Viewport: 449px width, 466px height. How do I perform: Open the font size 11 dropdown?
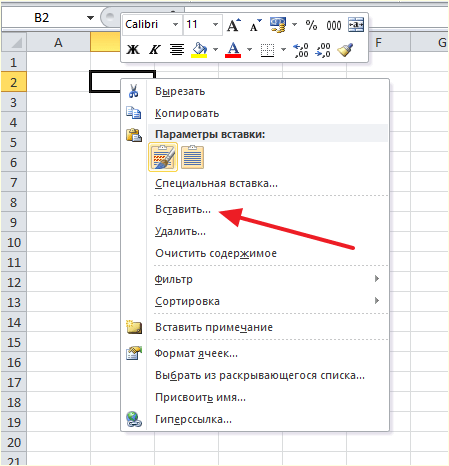pyautogui.click(x=215, y=25)
